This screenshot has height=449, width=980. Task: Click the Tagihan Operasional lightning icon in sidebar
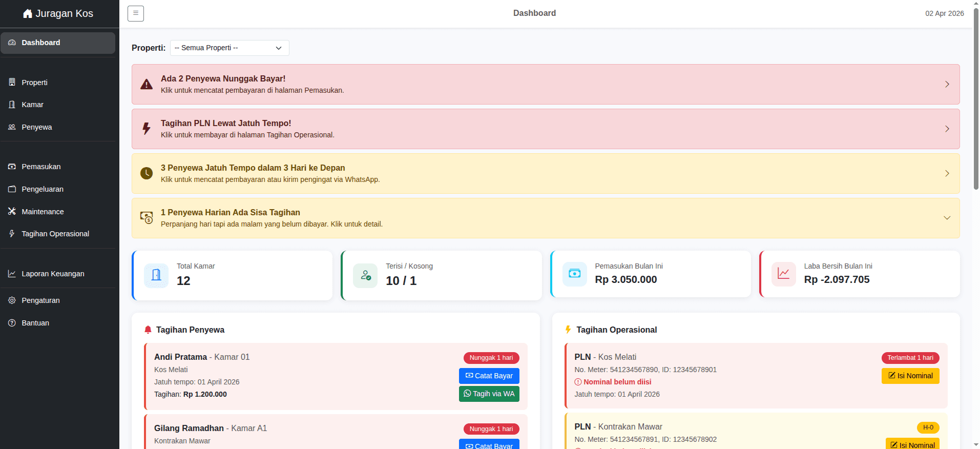tap(12, 234)
